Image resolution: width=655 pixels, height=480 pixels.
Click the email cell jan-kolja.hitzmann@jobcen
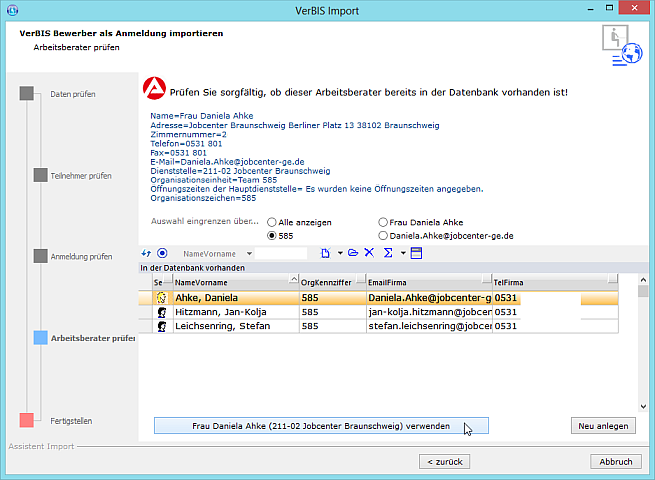pyautogui.click(x=429, y=312)
